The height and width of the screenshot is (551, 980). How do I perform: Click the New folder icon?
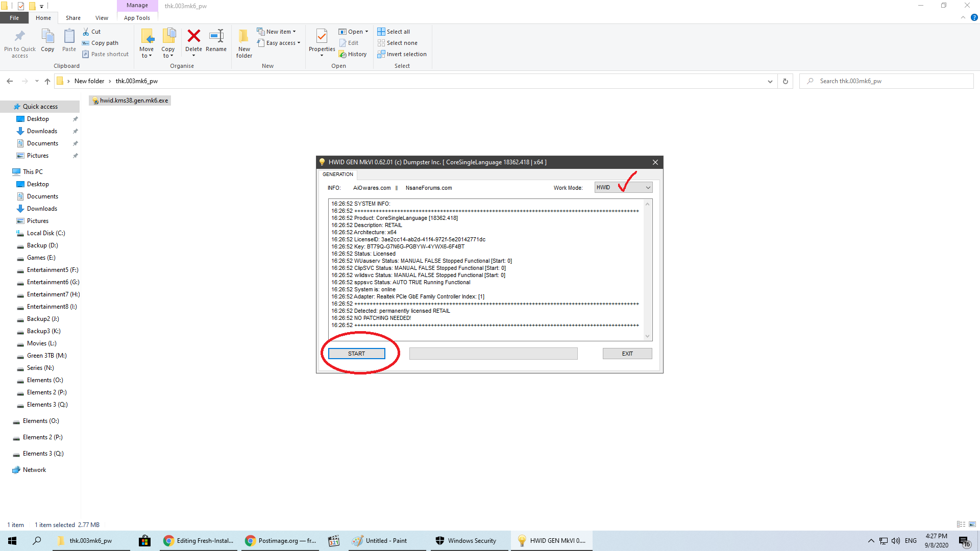click(244, 37)
